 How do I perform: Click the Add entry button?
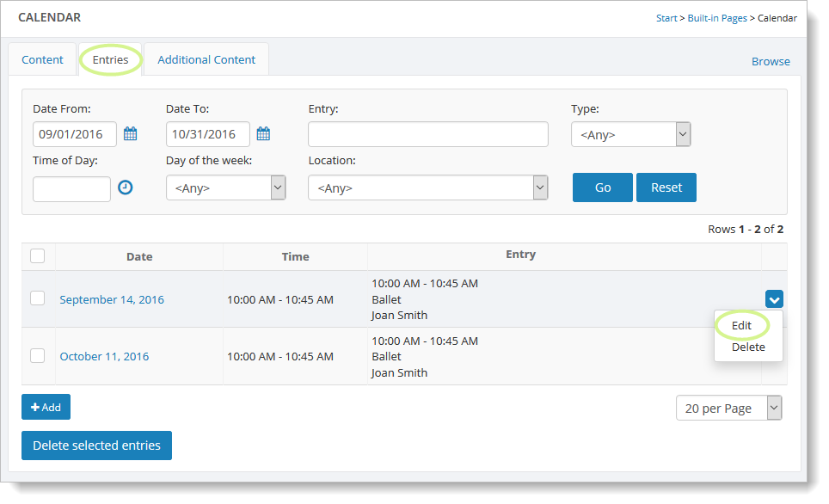coord(46,407)
